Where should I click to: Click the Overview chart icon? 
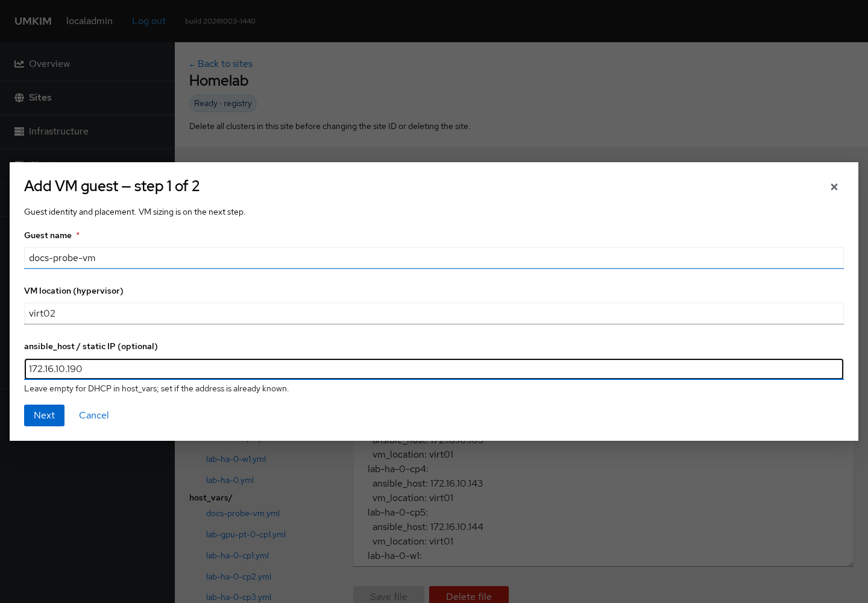[x=19, y=64]
